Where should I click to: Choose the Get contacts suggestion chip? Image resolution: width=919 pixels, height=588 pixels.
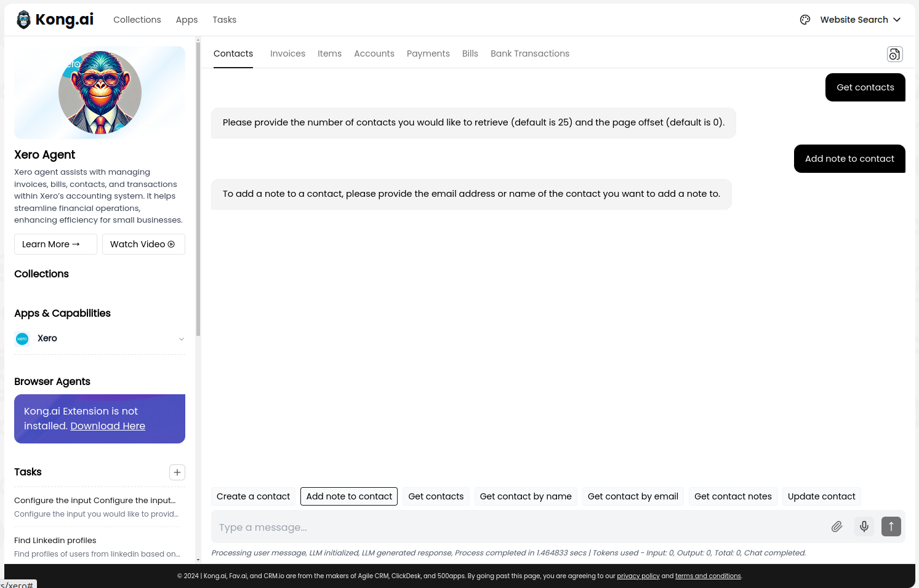[x=436, y=496]
